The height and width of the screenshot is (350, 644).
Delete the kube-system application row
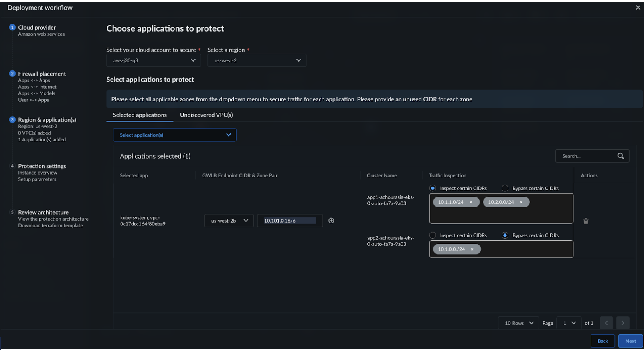tap(586, 221)
